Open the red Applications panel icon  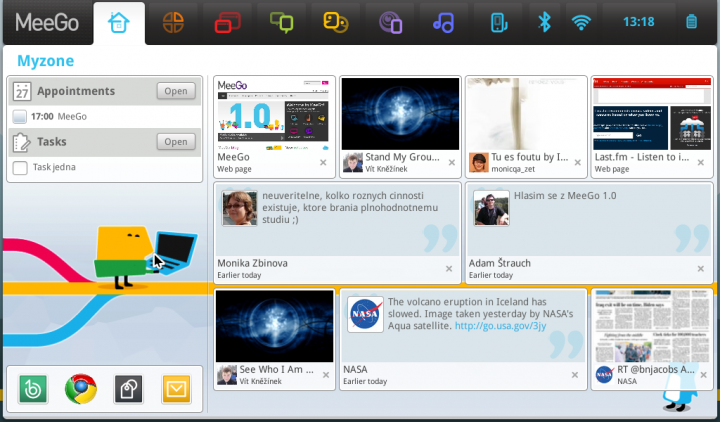click(227, 23)
